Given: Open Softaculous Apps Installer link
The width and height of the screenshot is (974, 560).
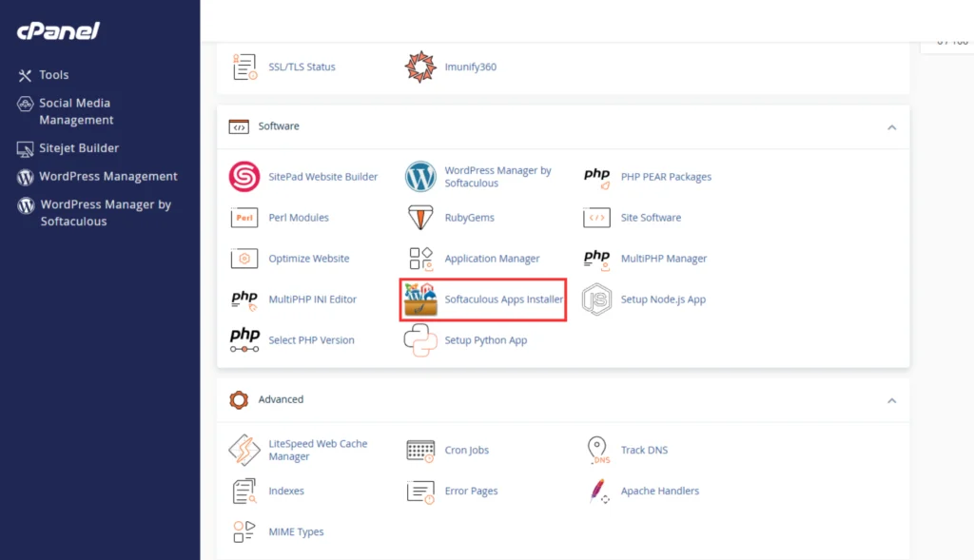Looking at the screenshot, I should pos(504,299).
